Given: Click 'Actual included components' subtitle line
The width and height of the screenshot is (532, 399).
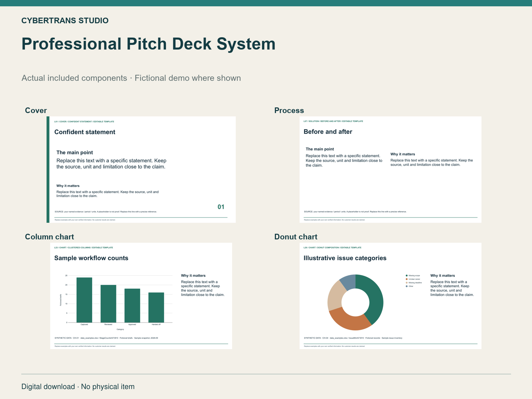Looking at the screenshot, I should coord(131,78).
